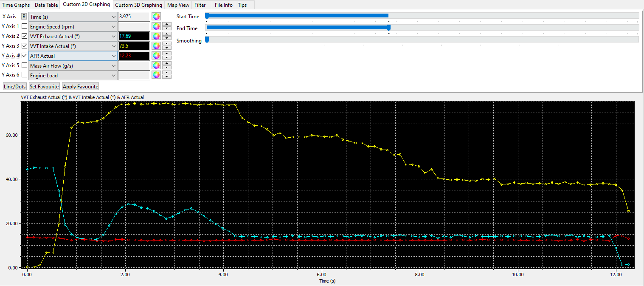Enable the Y Axis 6 Engine Load checkbox
The image size is (644, 286).
[24, 75]
